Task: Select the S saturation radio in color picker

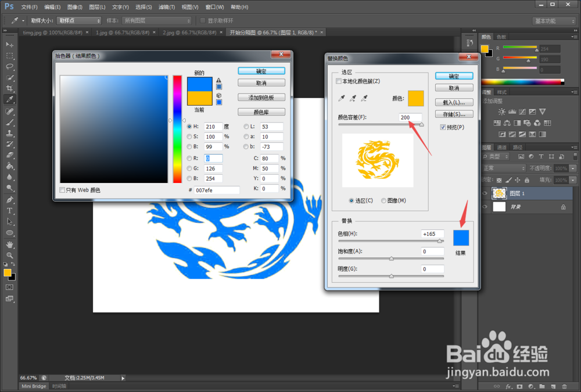Action: click(189, 136)
